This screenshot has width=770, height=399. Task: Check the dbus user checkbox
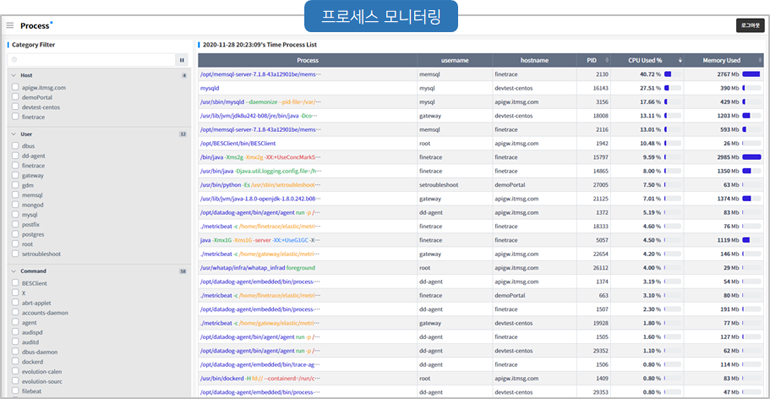click(15, 146)
